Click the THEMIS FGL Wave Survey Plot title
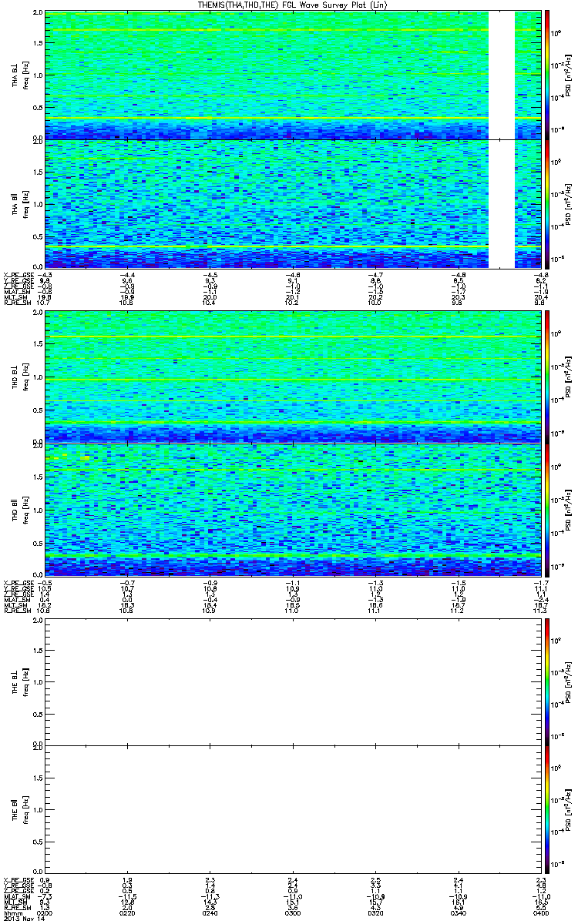578x924 pixels. (293, 5)
